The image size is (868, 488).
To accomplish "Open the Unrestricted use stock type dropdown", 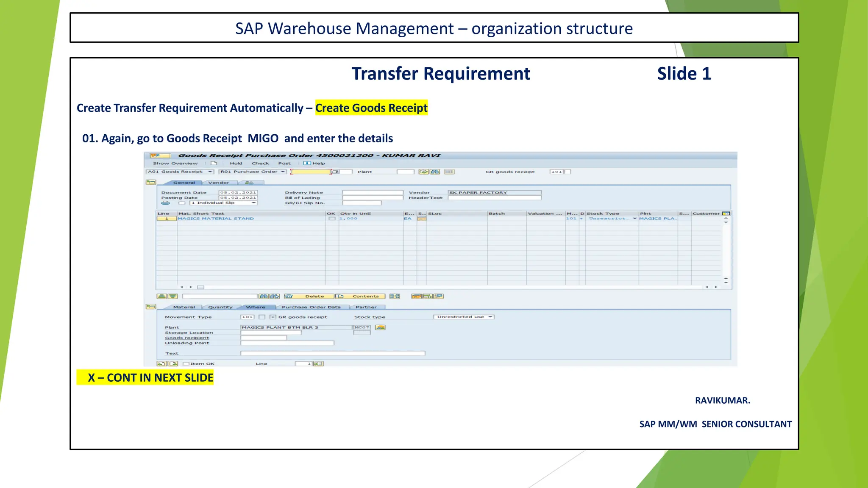I will 464,317.
